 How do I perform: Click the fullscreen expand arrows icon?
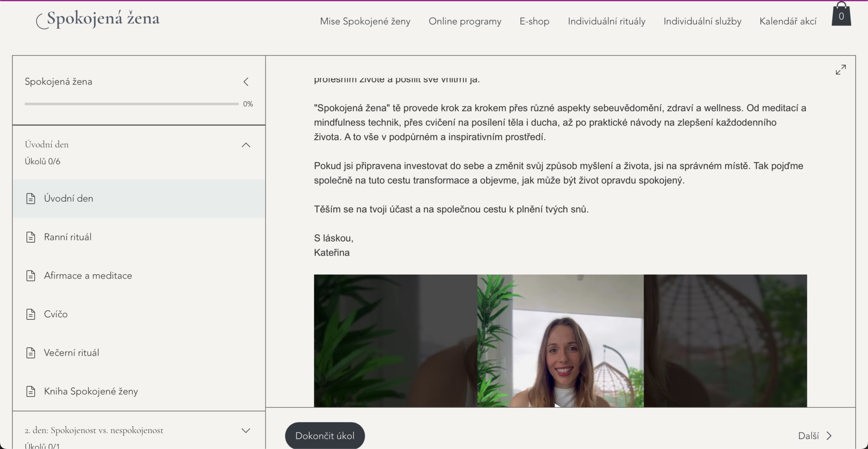840,70
